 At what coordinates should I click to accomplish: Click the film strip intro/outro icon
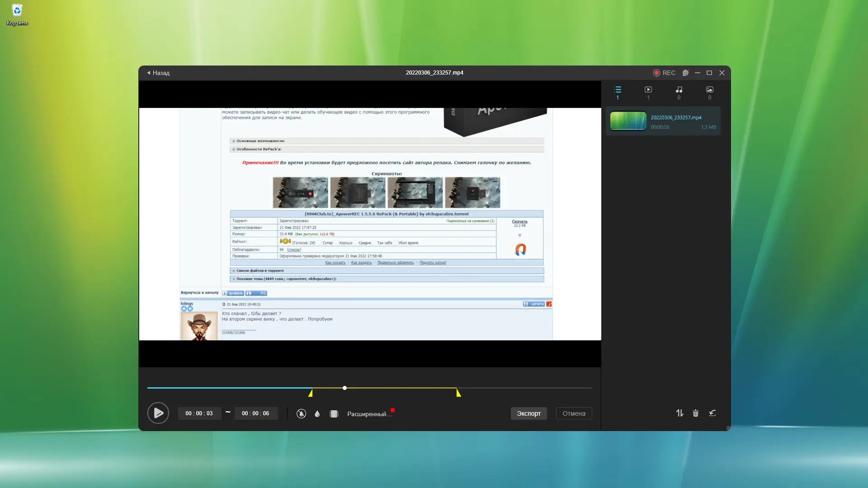(334, 413)
